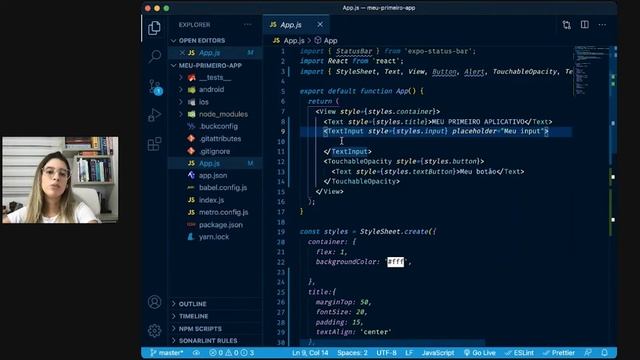
Task: Open yarn.lock file
Action: 215,237
